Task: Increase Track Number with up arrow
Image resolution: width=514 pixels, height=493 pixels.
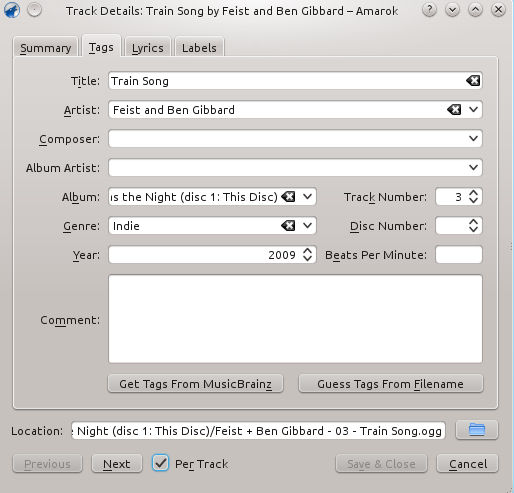Action: pyautogui.click(x=473, y=193)
